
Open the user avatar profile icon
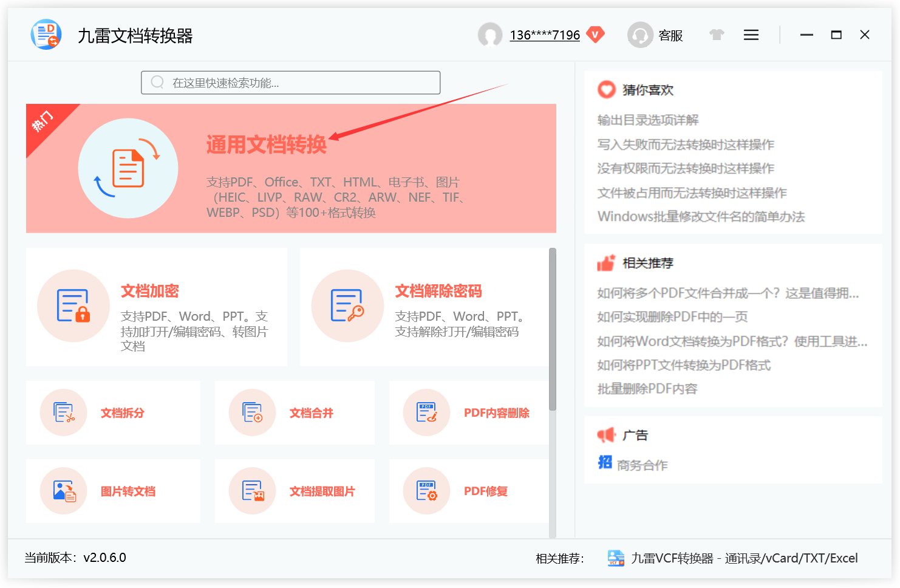click(490, 35)
